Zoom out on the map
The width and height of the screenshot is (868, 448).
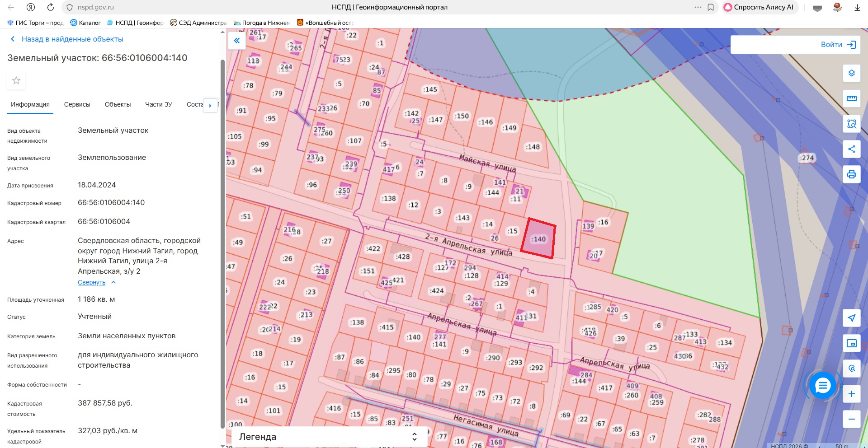[851, 419]
